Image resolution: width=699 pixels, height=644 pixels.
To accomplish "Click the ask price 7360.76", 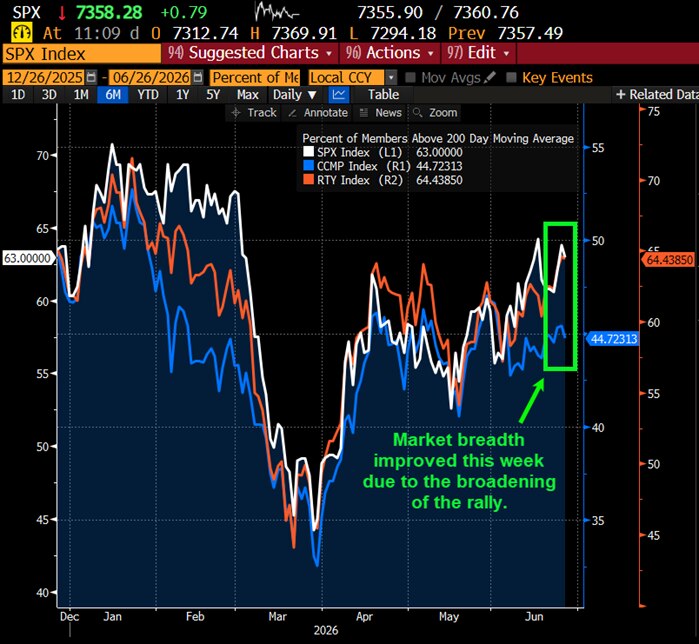I will click(486, 12).
